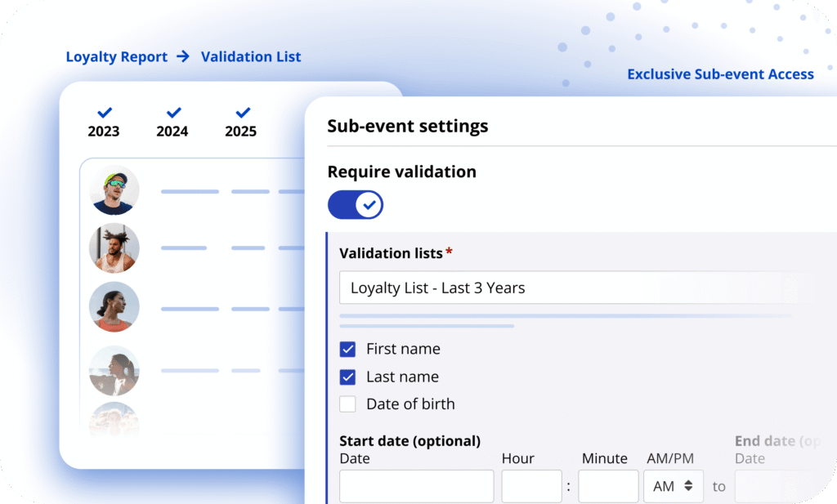This screenshot has height=504, width=837.
Task: Toggle the Require validation switch off
Action: [356, 205]
